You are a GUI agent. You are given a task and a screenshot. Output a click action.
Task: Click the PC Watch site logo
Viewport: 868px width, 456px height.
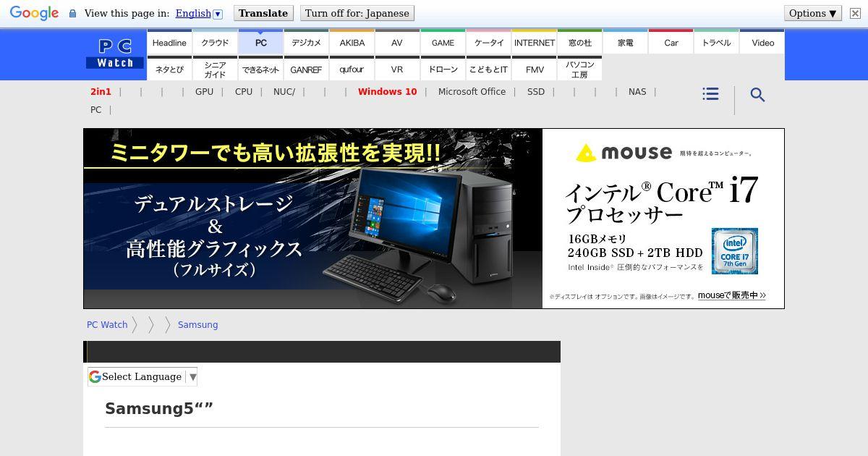click(x=115, y=54)
